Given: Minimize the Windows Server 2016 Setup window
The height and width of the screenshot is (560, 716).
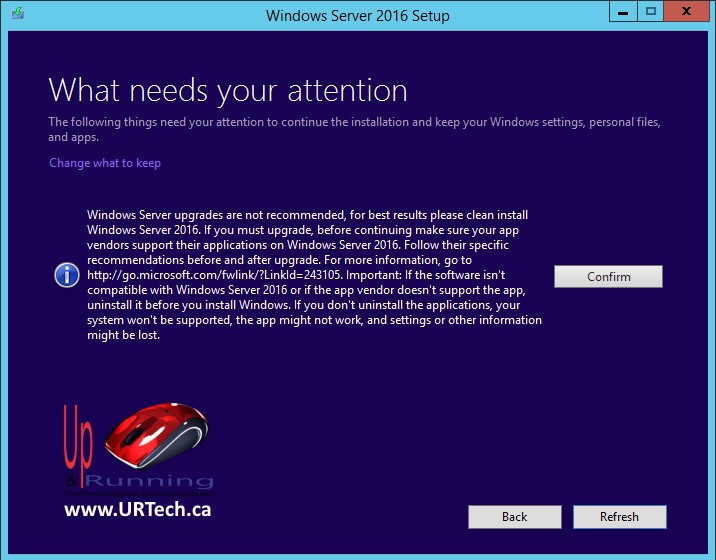Looking at the screenshot, I should point(622,12).
